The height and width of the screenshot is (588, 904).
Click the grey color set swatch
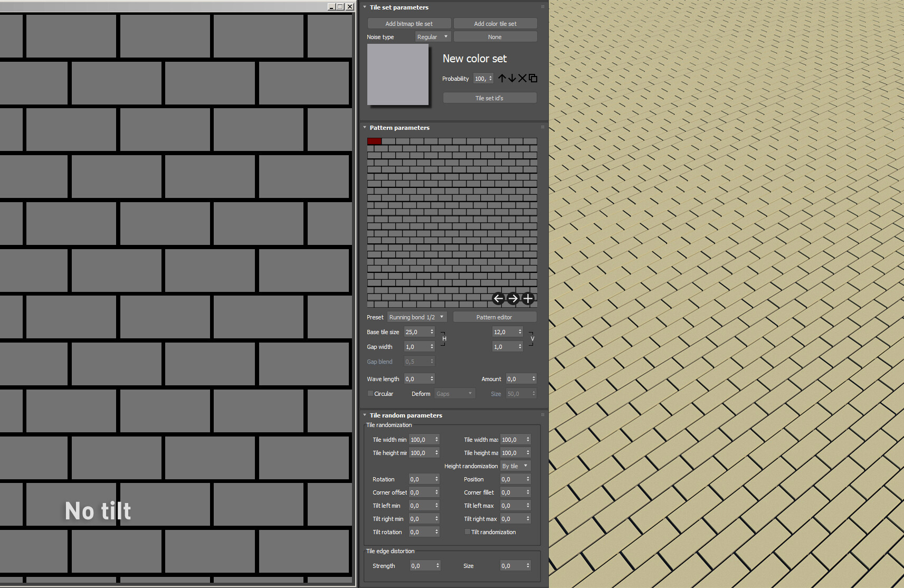tap(398, 75)
